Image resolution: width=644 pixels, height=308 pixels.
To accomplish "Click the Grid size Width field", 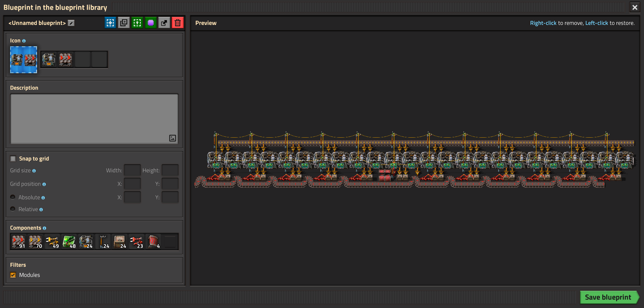I will (x=132, y=170).
